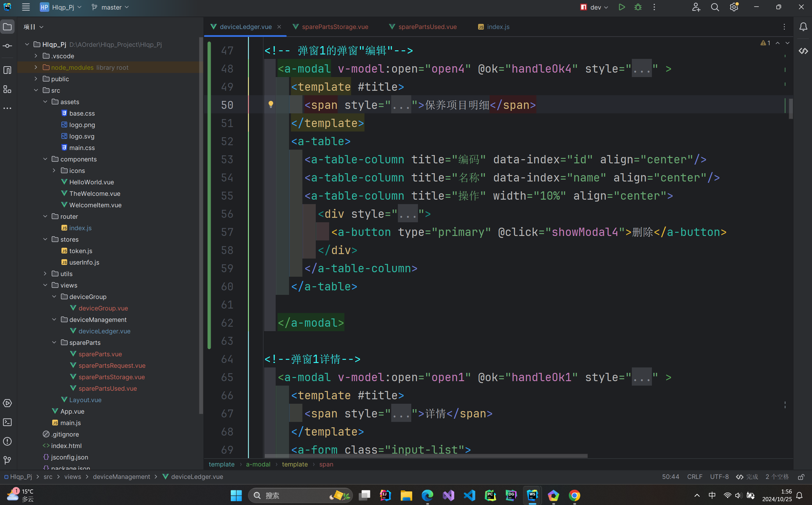The image size is (812, 505).
Task: Open master branch dropdown
Action: coord(110,7)
